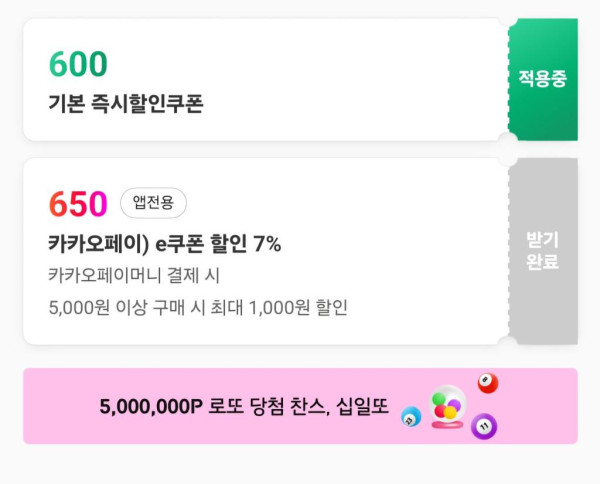
Task: Select the 기본 즉시할인쿠폰 coupon title
Action: click(125, 104)
